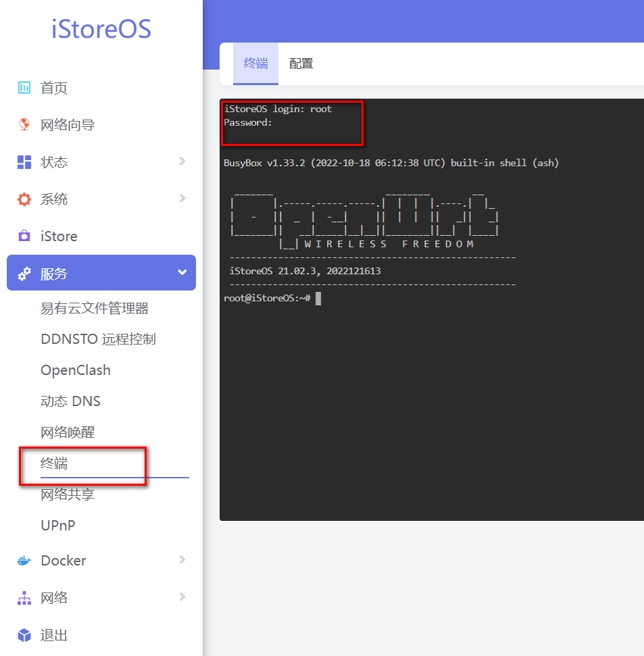Expand the 网络 menu chevron
644x656 pixels.
click(182, 597)
